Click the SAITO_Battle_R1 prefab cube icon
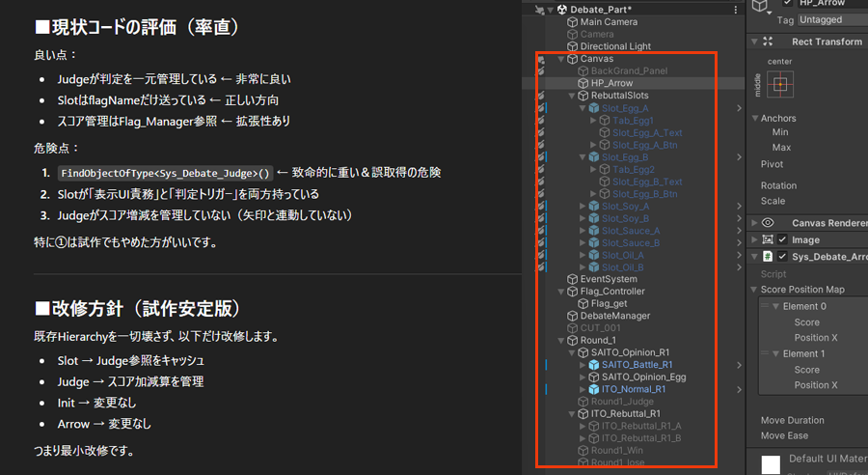This screenshot has width=868, height=475. click(594, 365)
